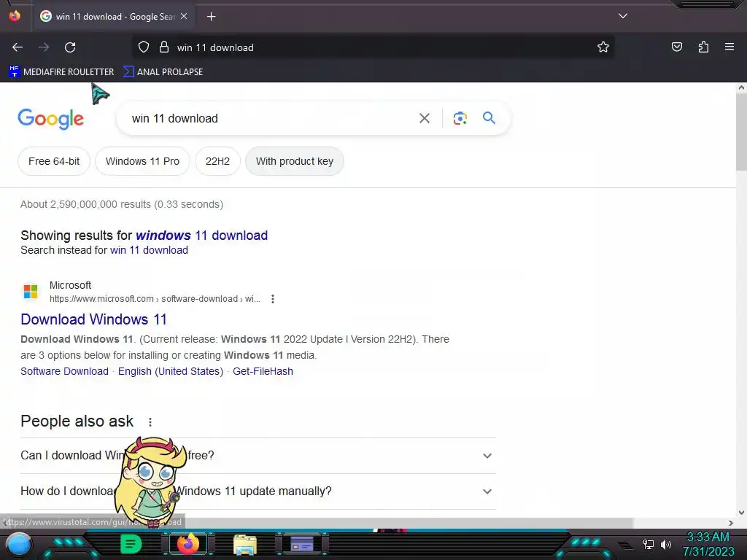The image size is (747, 560).
Task: Open the windows 11 download corrected link
Action: (201, 236)
